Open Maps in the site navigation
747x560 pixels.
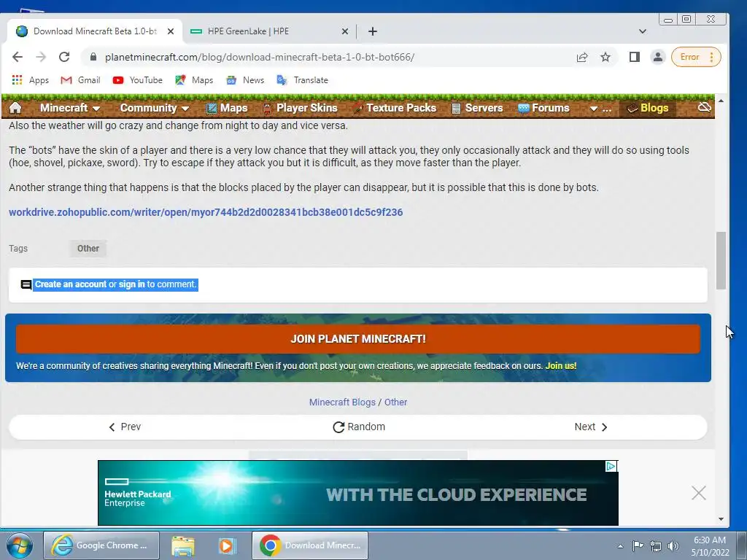tap(227, 108)
